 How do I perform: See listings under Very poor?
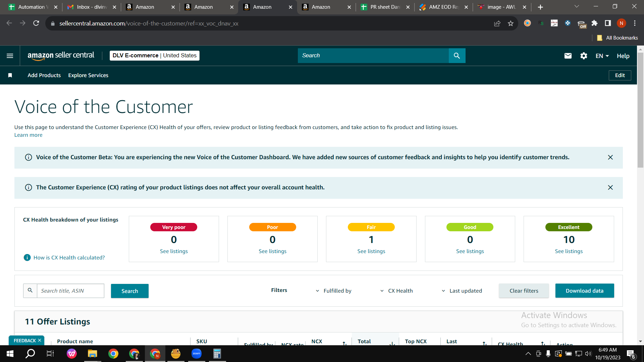(x=174, y=251)
